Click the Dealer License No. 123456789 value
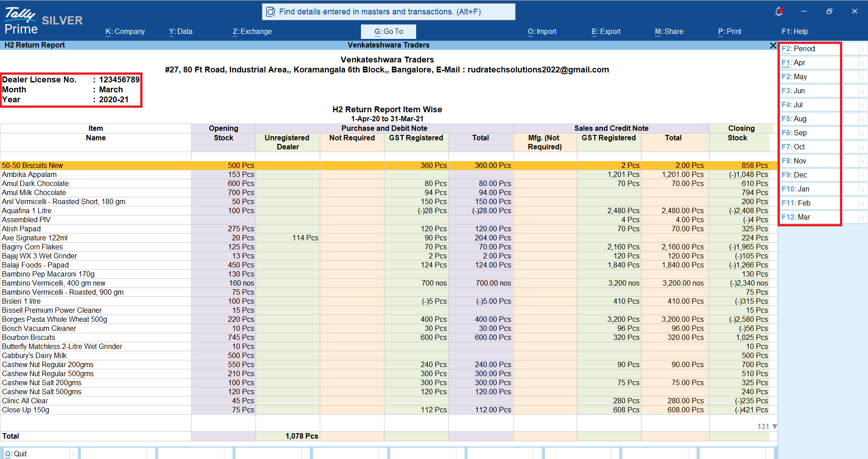 (x=119, y=80)
